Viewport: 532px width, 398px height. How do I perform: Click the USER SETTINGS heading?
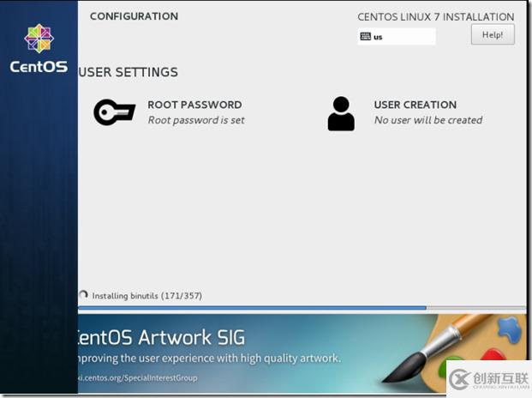[x=129, y=72]
